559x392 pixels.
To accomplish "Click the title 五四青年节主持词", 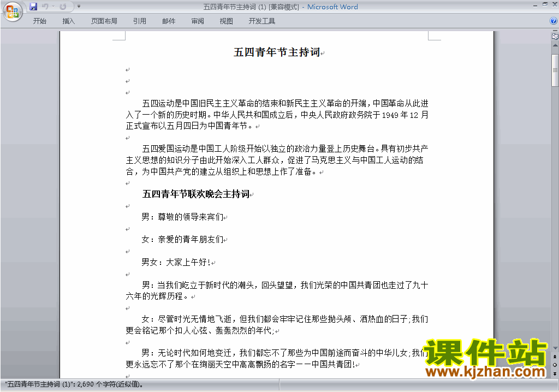I will pyautogui.click(x=277, y=52).
